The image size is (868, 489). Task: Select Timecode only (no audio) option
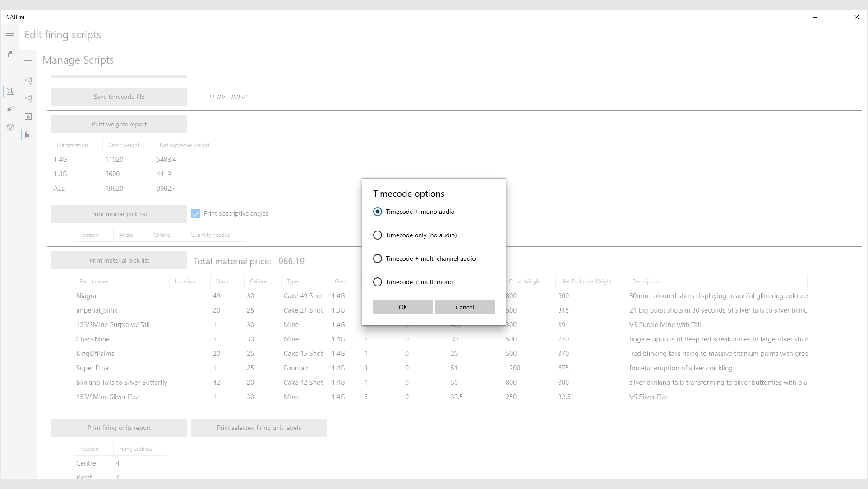click(378, 235)
